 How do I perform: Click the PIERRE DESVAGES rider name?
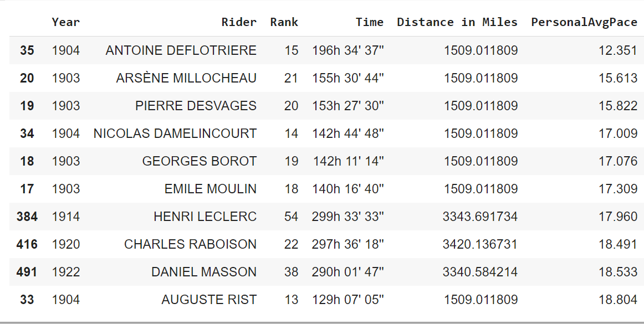coord(196,106)
